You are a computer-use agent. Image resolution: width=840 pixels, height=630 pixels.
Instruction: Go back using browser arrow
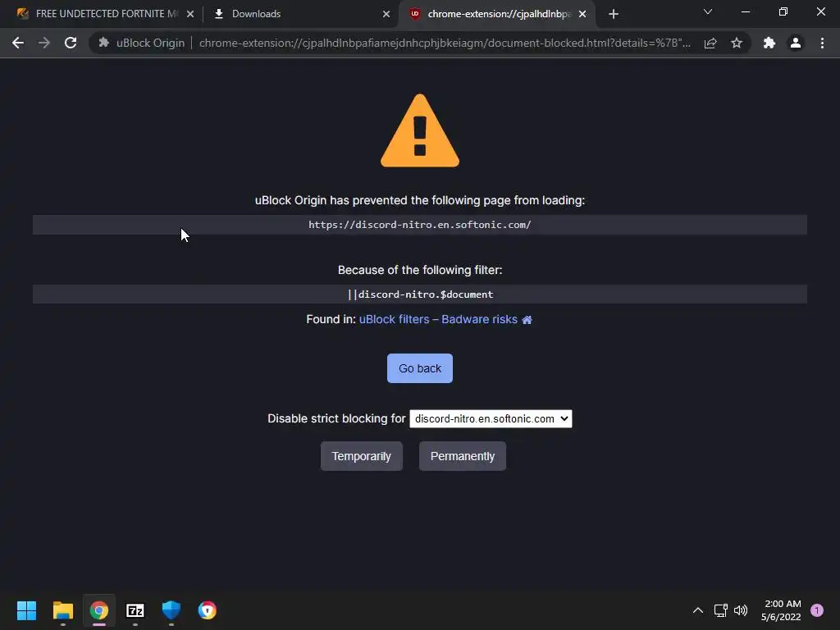pyautogui.click(x=18, y=43)
